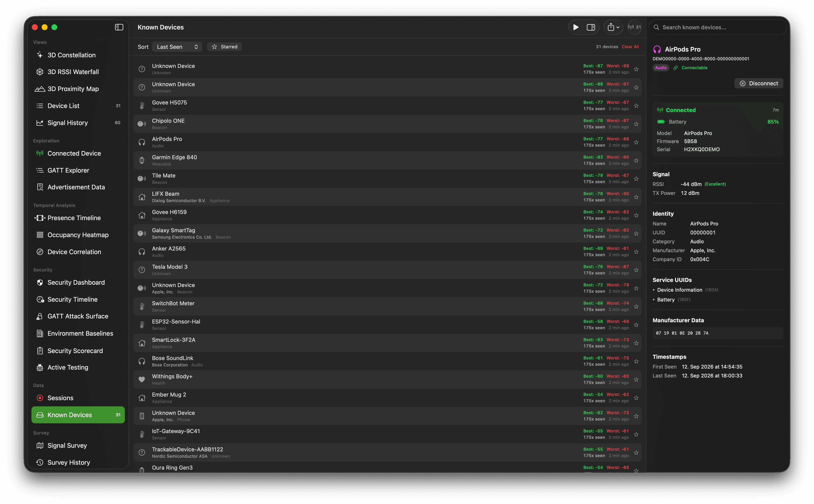
Task: Toggle the Starred filter
Action: (x=224, y=47)
